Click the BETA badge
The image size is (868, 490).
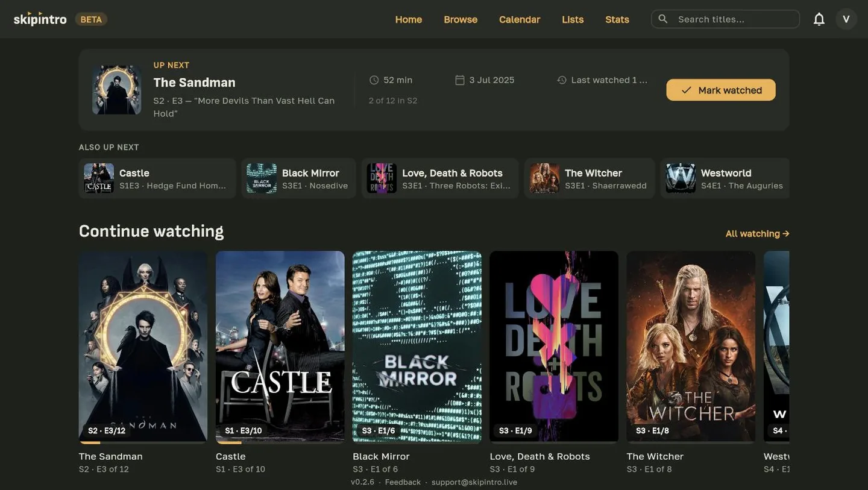coord(91,19)
